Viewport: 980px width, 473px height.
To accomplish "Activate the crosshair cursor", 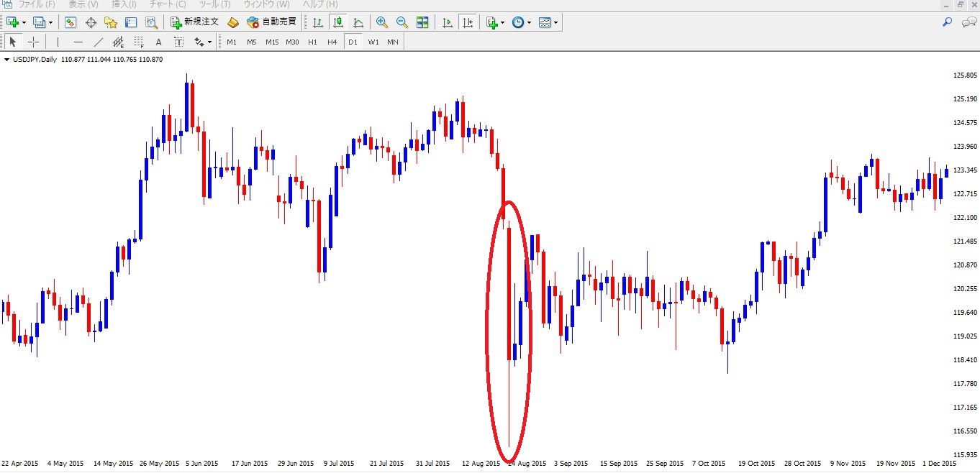I will click(33, 42).
